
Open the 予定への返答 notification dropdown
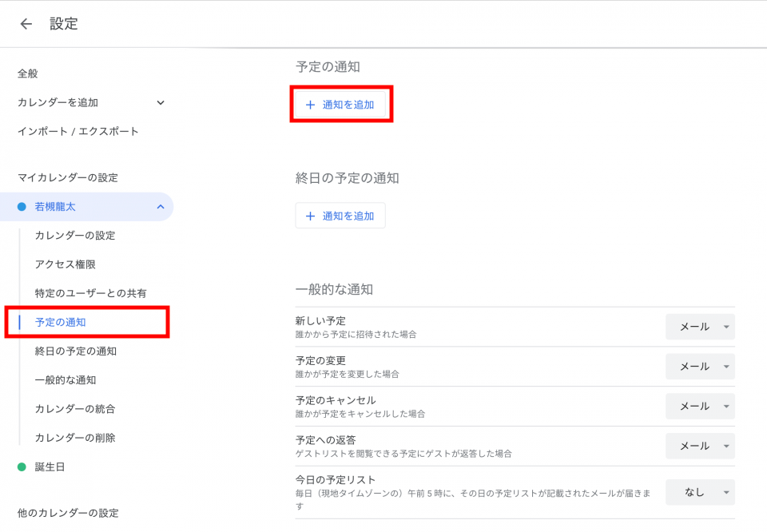tap(700, 447)
